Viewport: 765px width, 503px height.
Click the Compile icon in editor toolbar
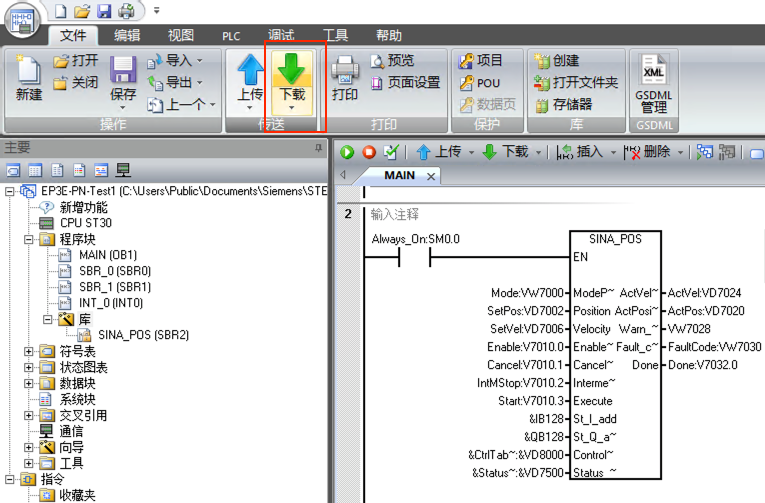[x=391, y=152]
